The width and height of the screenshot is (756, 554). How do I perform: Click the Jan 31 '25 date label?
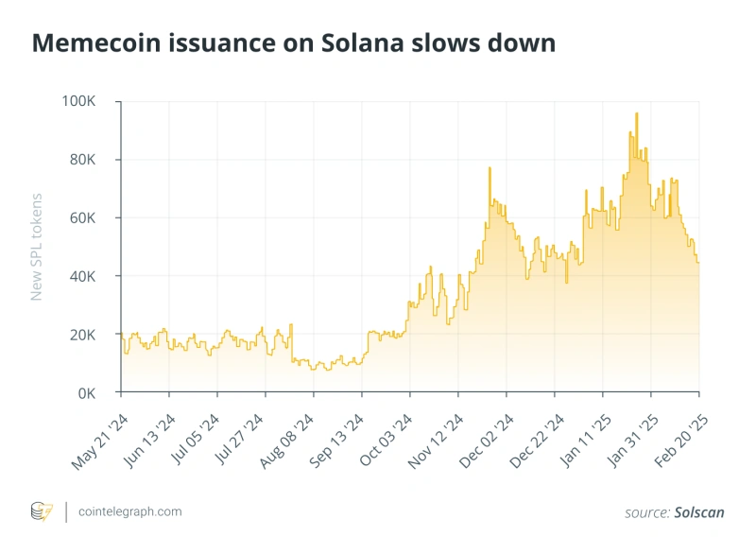pyautogui.click(x=632, y=441)
